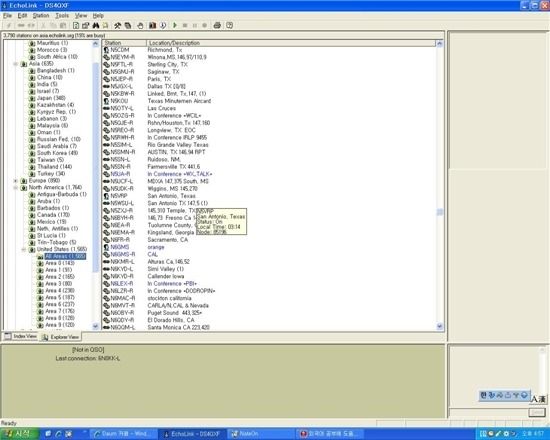550x440 pixels.
Task: Switch to NateOn in the taskbar
Action: (261, 434)
